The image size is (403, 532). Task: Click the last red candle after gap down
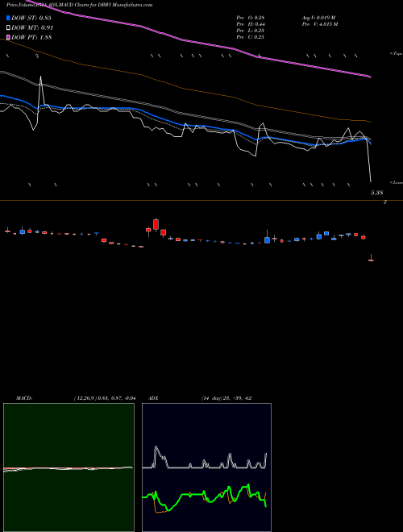coord(371,260)
